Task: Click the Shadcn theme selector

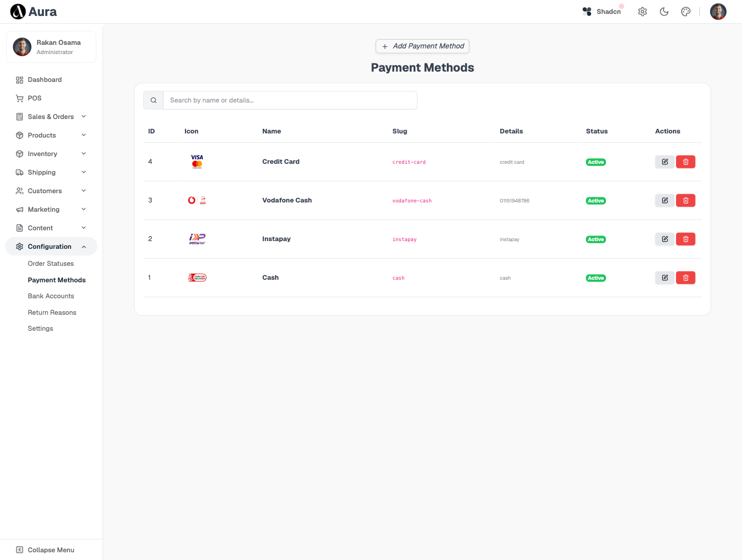Action: coord(602,11)
